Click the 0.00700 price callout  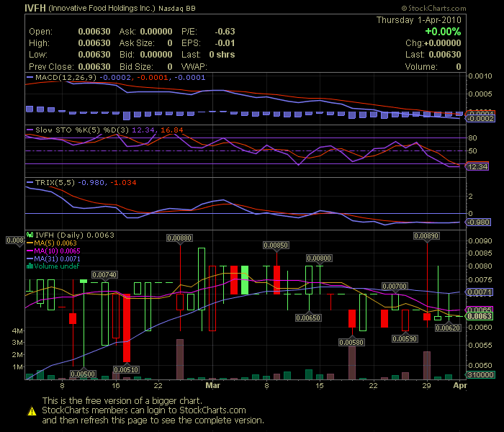tap(395, 287)
